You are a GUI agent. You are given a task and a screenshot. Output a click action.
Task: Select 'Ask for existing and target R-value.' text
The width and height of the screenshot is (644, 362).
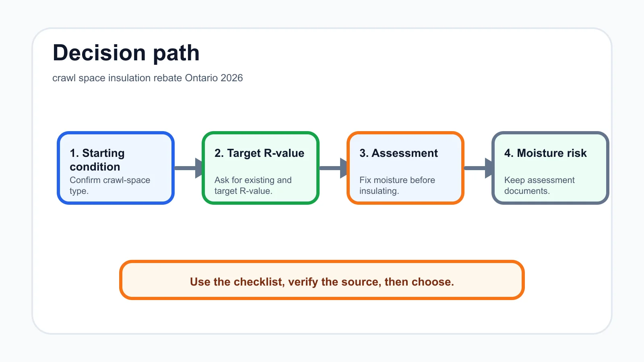[x=253, y=185]
